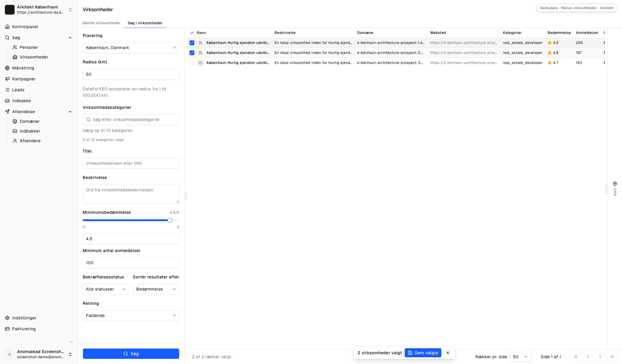Open the Sortér resultater efter Bedømmelse dropdown

(156, 289)
